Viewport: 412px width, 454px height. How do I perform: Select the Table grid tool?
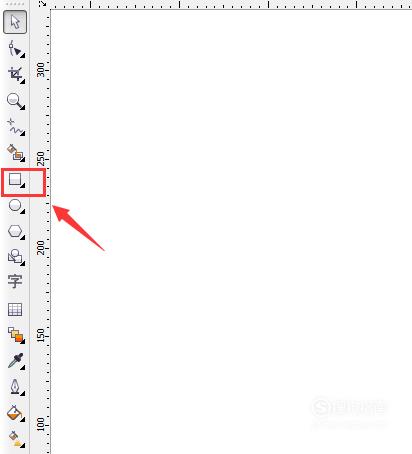[15, 309]
